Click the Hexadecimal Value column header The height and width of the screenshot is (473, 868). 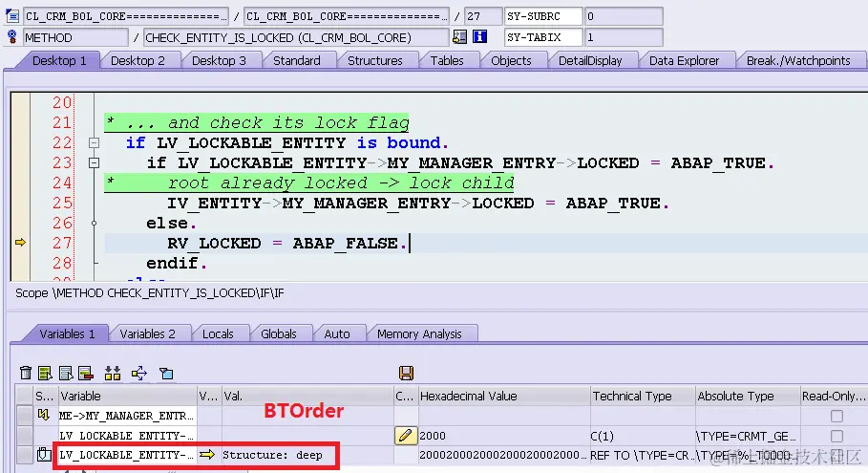pos(504,396)
